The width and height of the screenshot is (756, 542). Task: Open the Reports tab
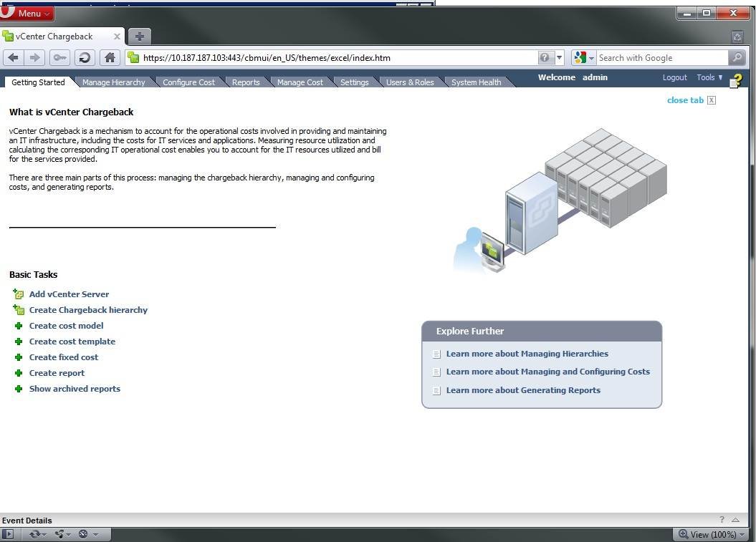[x=245, y=82]
